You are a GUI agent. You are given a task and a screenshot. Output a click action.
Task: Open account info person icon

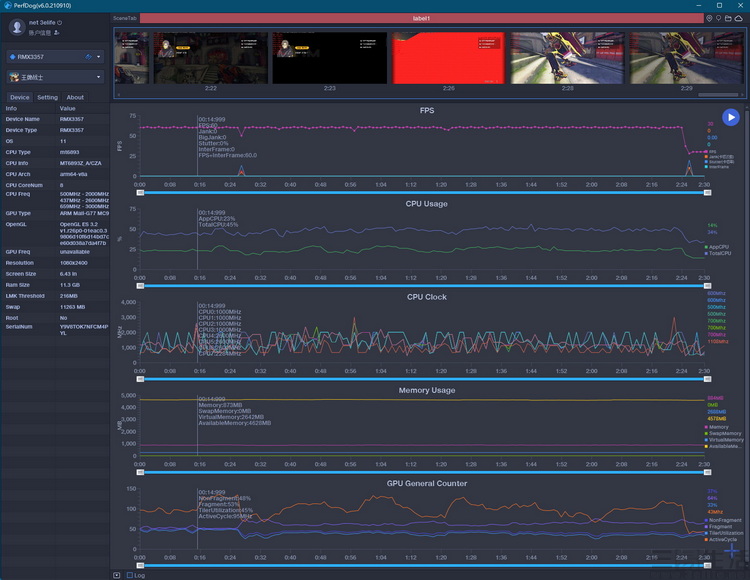56,33
